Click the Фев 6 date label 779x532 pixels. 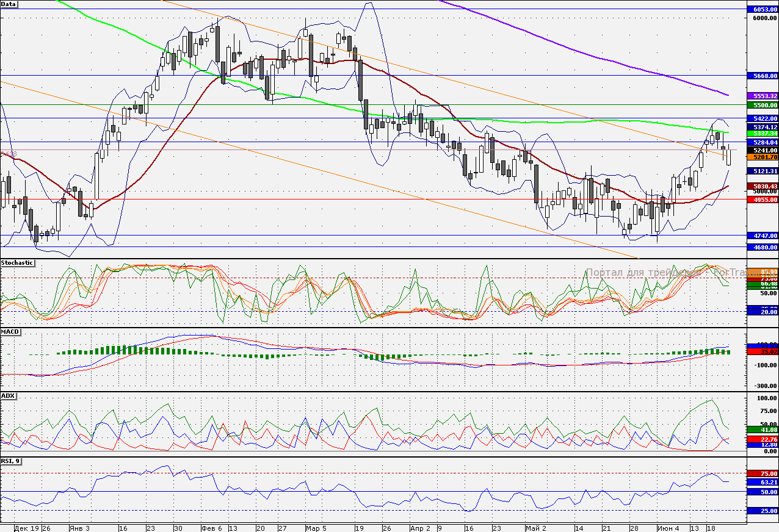point(212,528)
